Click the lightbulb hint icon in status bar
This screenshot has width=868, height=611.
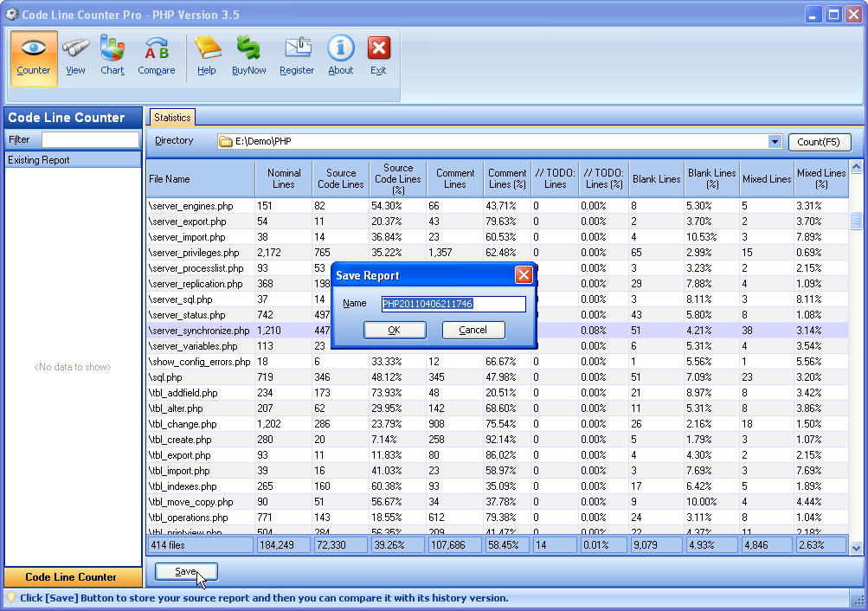tap(10, 598)
